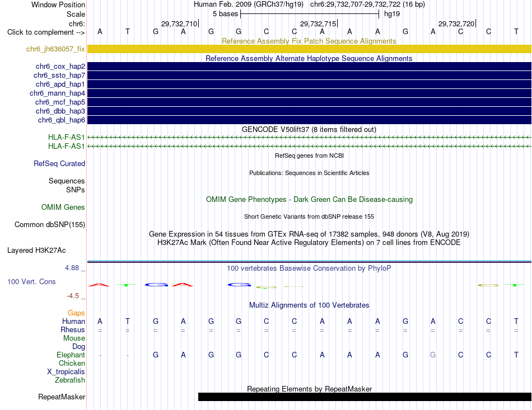Image resolution: width=532 pixels, height=410 pixels.
Task: Click position marker 29,732,715
Action: pos(318,23)
